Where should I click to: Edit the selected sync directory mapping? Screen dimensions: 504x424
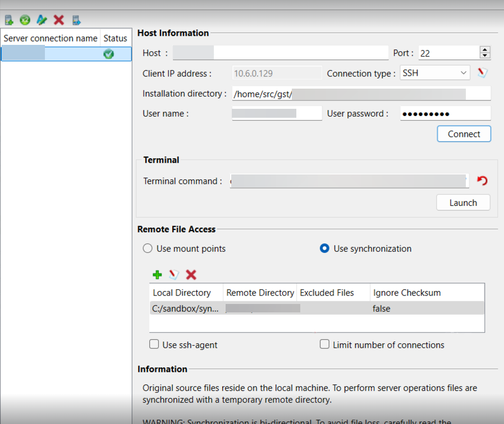[173, 275]
